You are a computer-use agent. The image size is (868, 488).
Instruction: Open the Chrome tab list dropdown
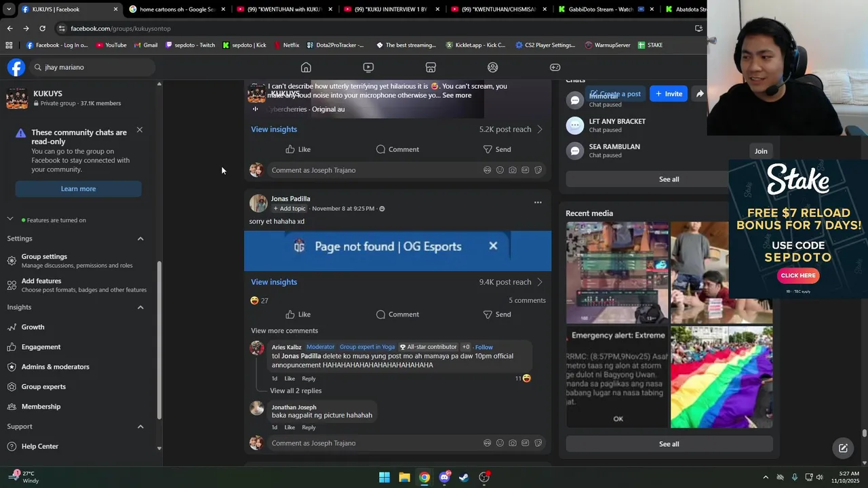9,9
